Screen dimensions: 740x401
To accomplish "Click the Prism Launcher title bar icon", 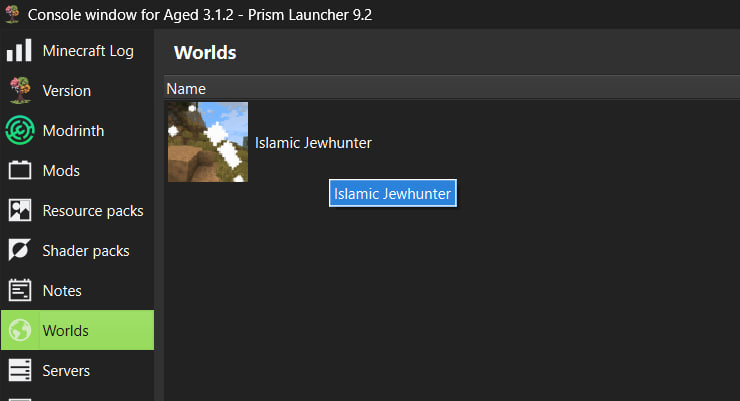I will [12, 14].
